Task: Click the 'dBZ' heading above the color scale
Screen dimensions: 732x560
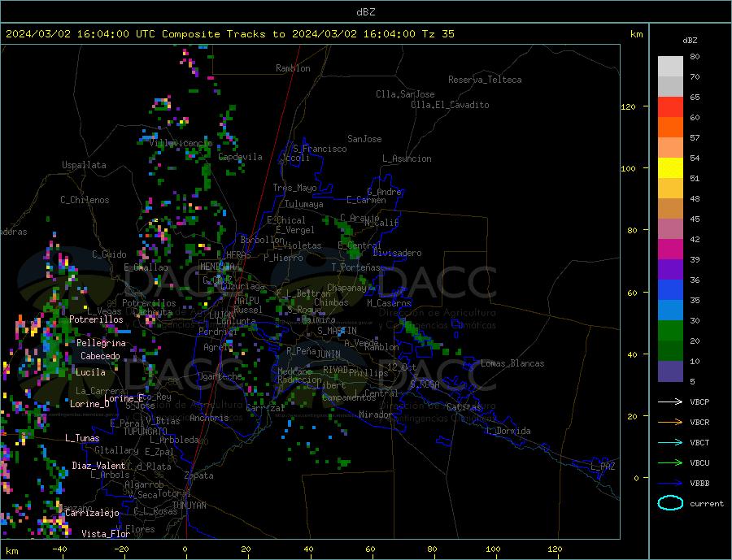Action: click(x=690, y=41)
